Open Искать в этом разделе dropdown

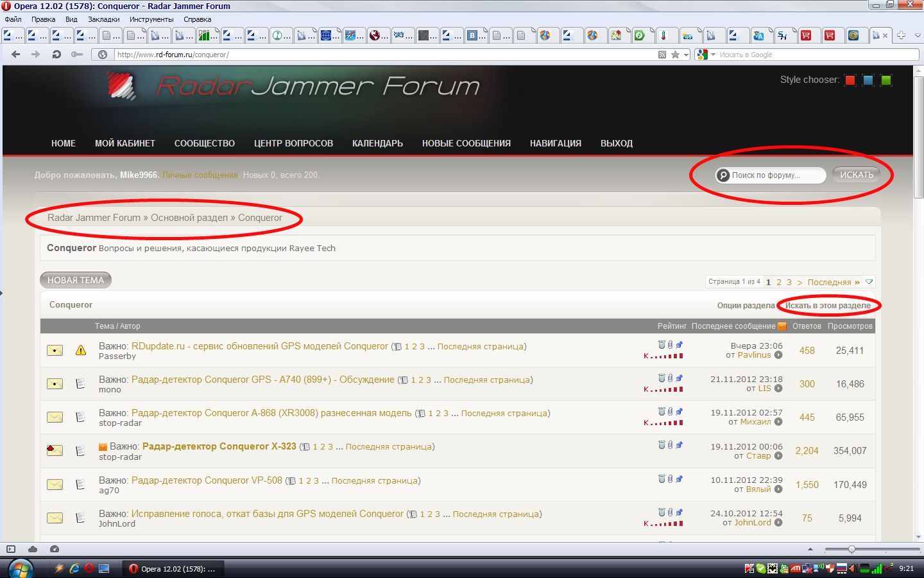pyautogui.click(x=828, y=306)
